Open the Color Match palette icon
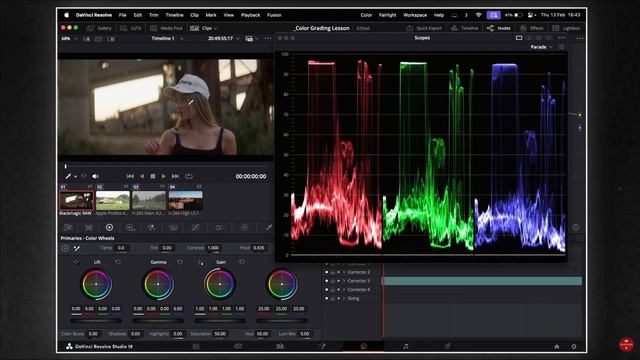The height and width of the screenshot is (360, 640). coord(89,227)
